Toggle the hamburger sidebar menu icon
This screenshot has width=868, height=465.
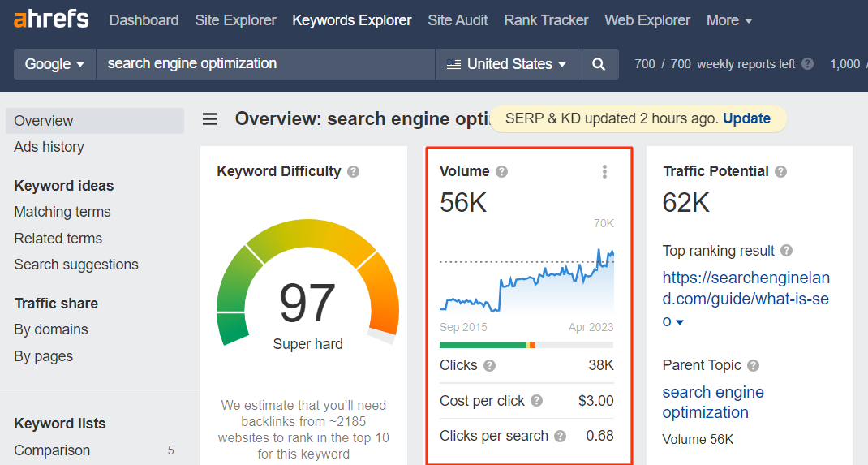click(209, 119)
